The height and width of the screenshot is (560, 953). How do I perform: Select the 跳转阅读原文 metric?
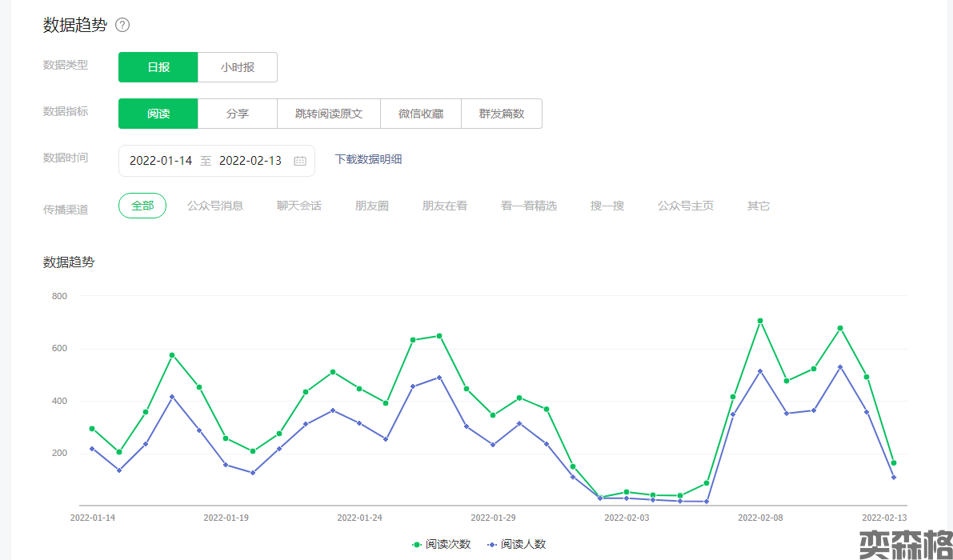(x=329, y=114)
